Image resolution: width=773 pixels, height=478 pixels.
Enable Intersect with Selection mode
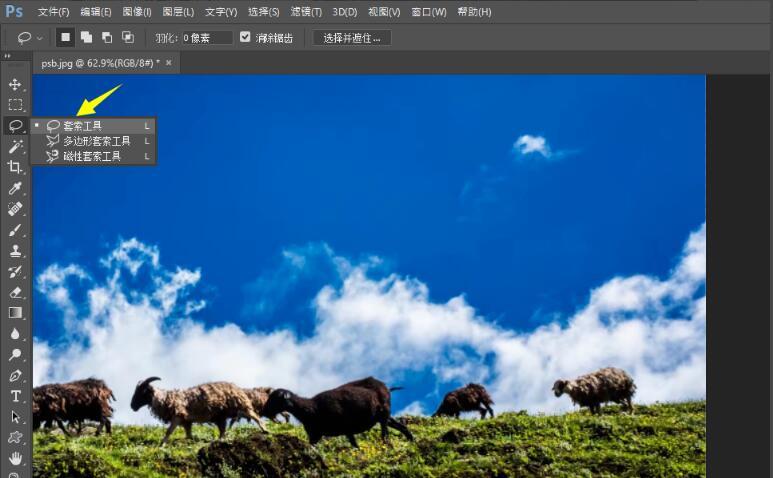128,37
